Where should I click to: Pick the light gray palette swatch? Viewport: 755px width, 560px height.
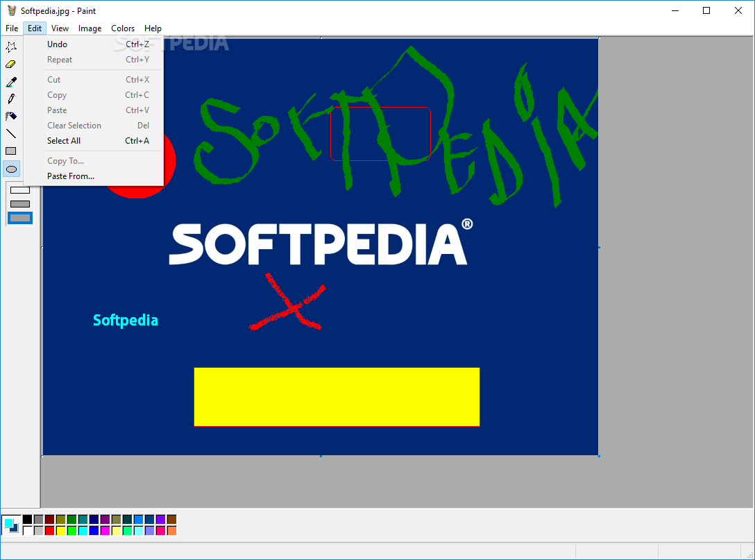[39, 531]
